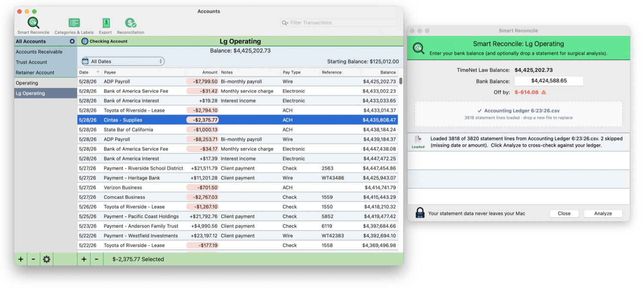Click the Filter Transactions search field
Image resolution: width=644 pixels, height=289 pixels.
340,23
